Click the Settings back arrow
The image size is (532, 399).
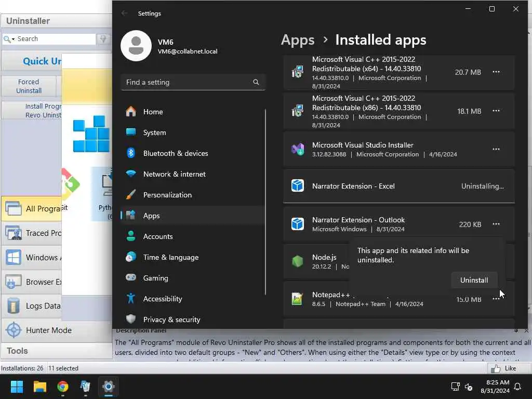click(125, 13)
